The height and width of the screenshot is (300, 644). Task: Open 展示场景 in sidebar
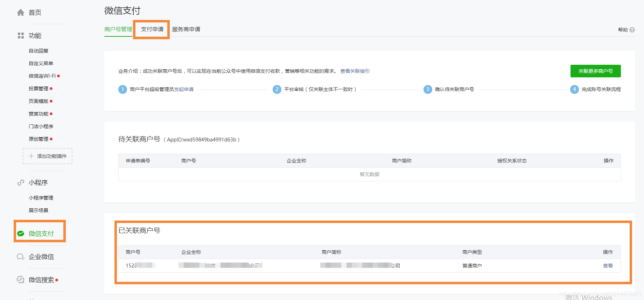pyautogui.click(x=38, y=210)
